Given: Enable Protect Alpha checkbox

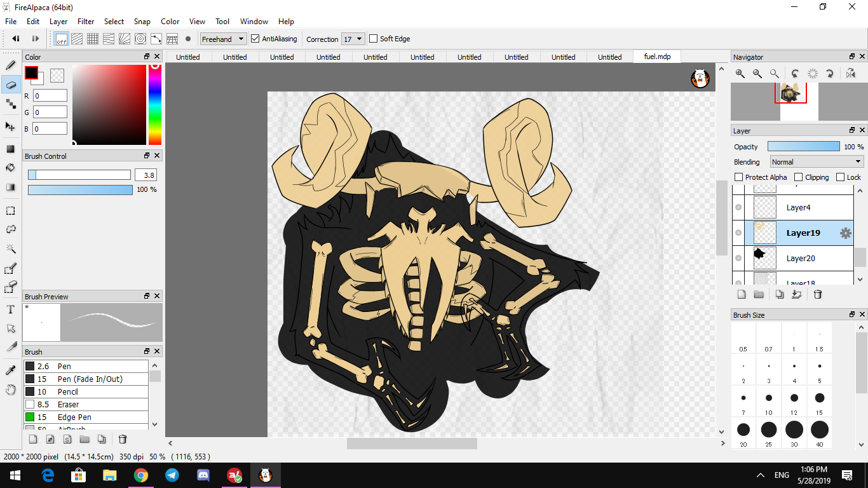Looking at the screenshot, I should [738, 177].
